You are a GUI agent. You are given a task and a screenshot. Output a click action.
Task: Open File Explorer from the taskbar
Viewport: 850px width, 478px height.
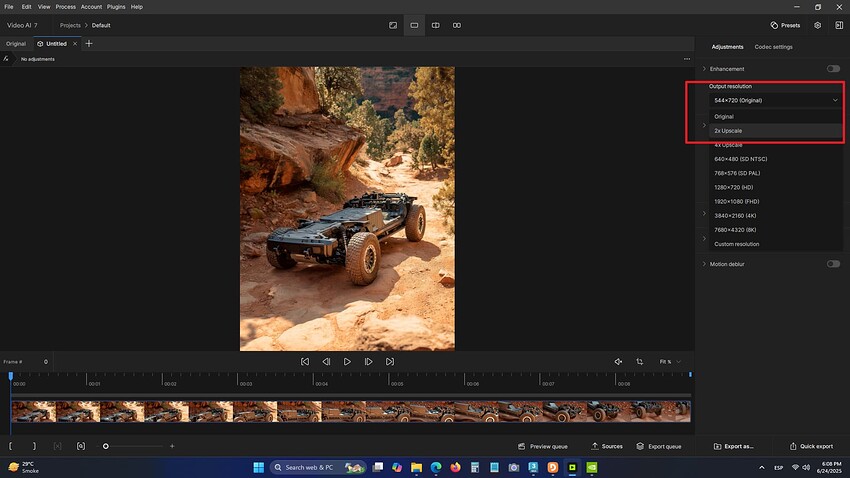pos(416,467)
